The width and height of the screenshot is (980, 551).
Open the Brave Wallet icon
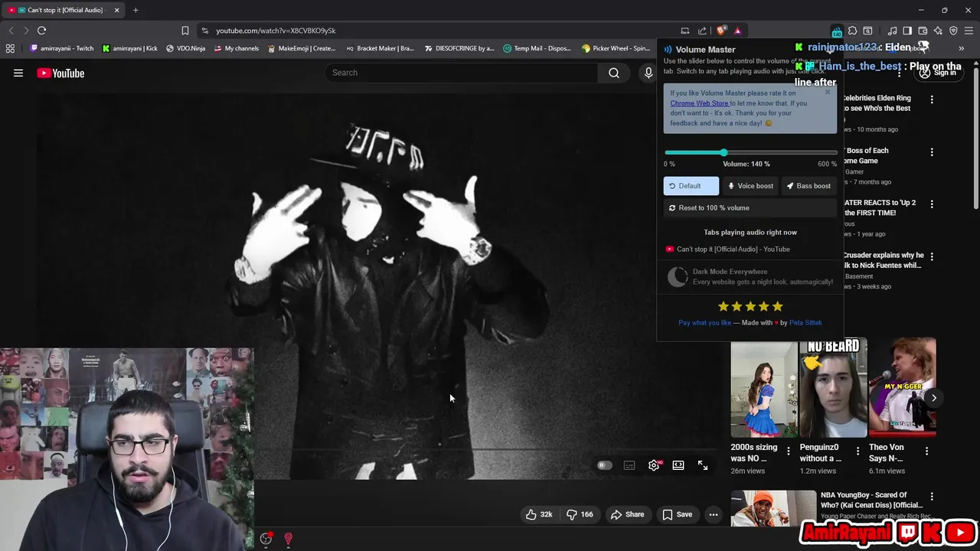pos(923,31)
